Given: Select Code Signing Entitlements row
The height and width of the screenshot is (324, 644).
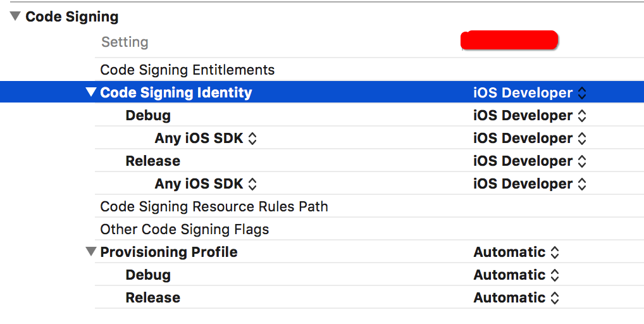Looking at the screenshot, I should (187, 70).
